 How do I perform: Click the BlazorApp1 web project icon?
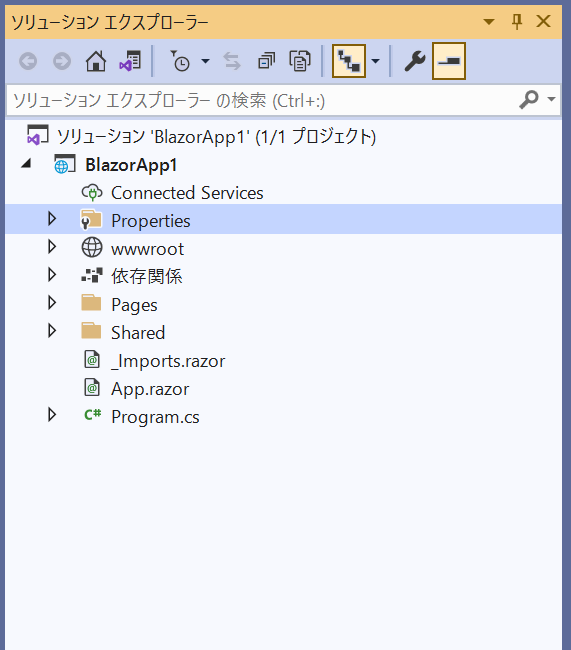click(65, 164)
